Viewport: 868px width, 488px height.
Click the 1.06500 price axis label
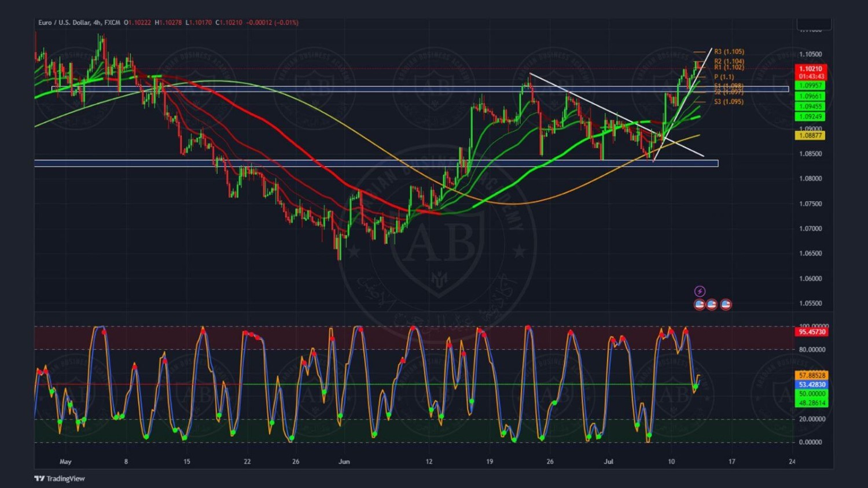tap(811, 253)
